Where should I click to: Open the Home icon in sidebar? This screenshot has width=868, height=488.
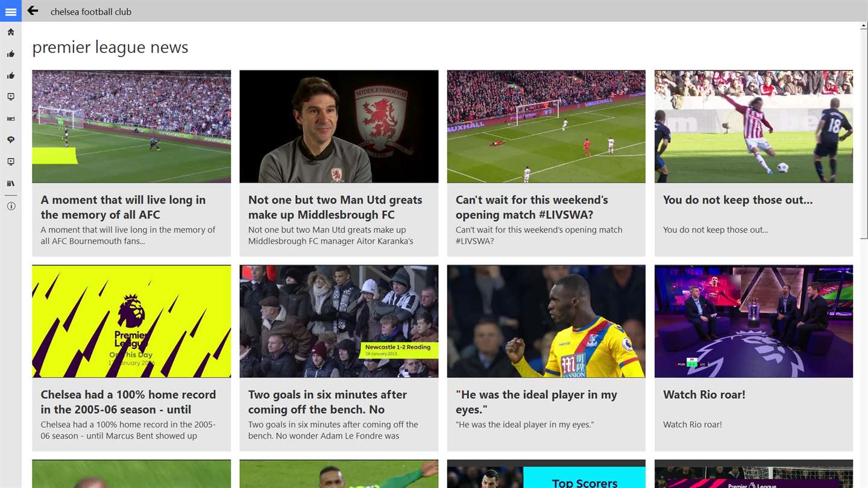[11, 32]
